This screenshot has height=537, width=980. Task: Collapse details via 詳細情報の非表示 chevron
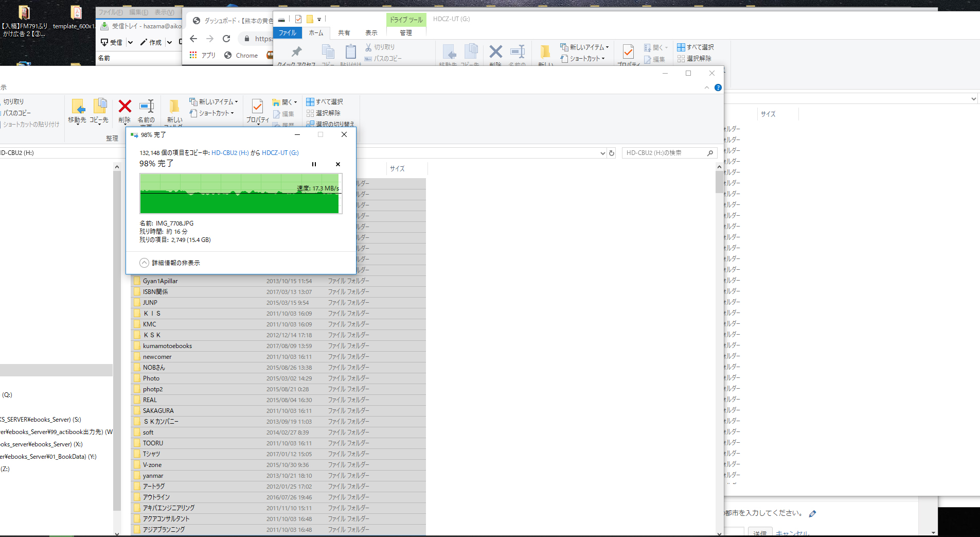[145, 263]
